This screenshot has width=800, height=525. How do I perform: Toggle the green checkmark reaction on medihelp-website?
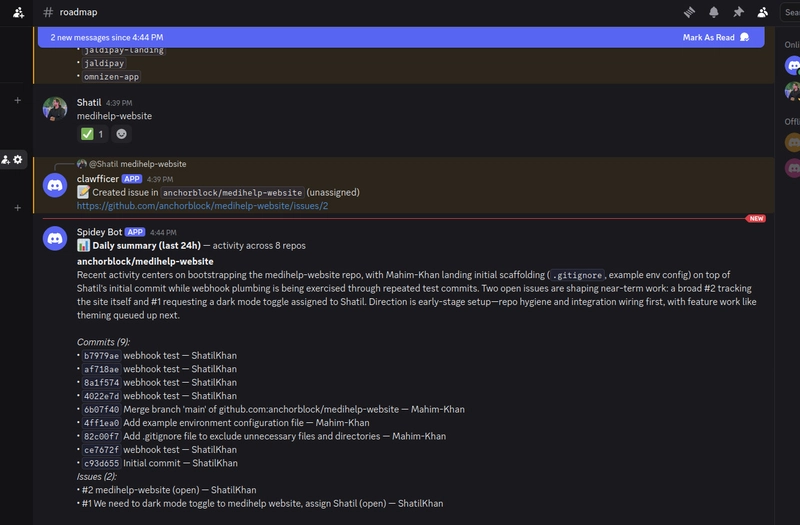click(92, 134)
